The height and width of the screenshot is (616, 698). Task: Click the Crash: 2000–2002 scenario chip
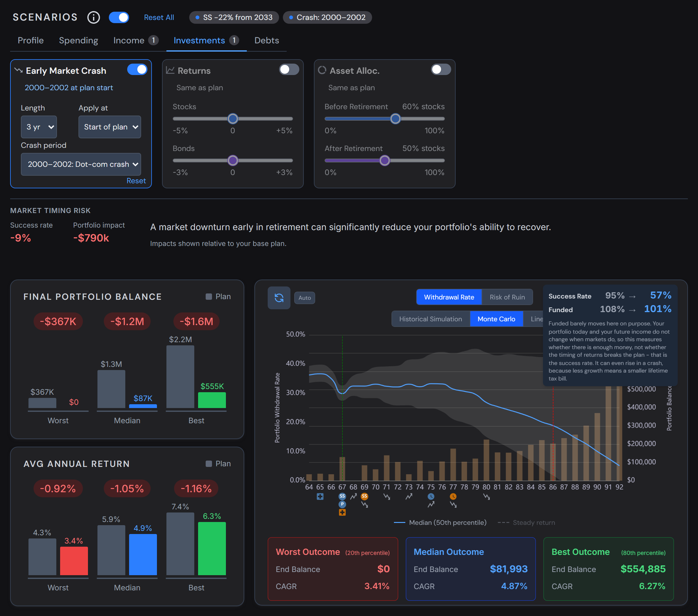(327, 17)
